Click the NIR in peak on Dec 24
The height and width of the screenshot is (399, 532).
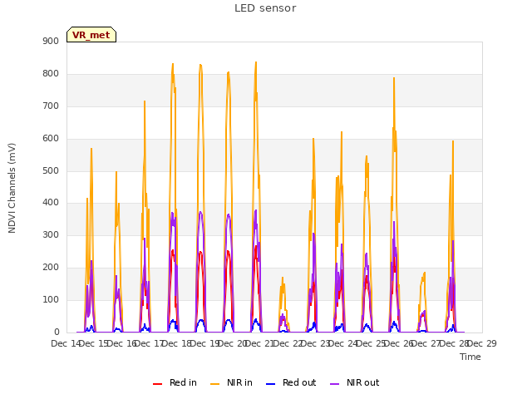click(342, 132)
